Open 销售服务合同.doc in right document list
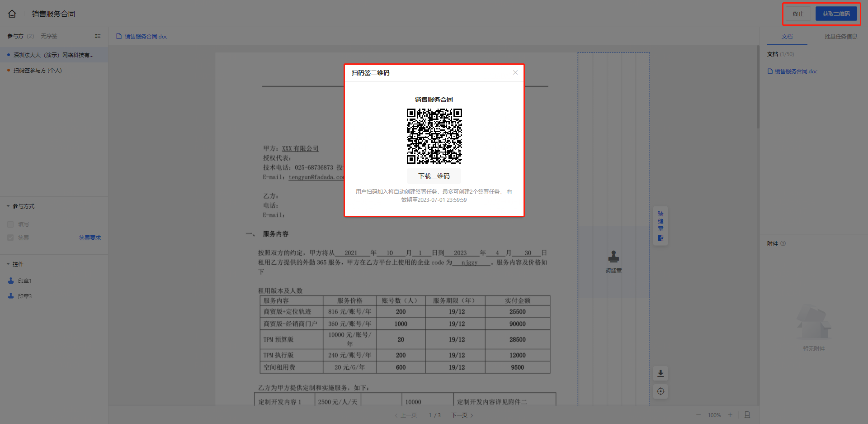The width and height of the screenshot is (868, 424). [x=793, y=71]
